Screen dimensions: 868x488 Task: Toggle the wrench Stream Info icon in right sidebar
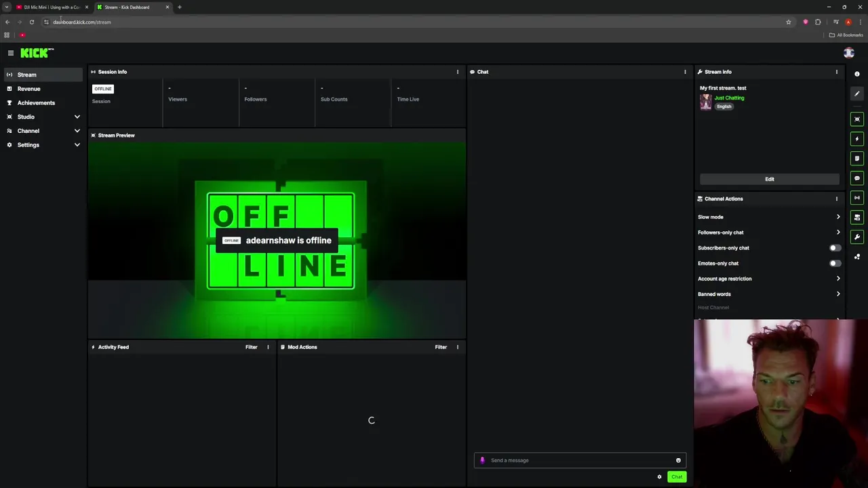click(857, 237)
